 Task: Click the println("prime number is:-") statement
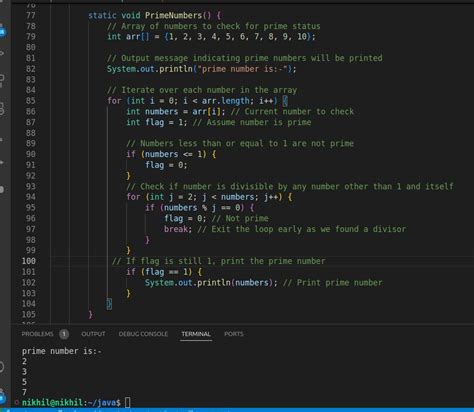pyautogui.click(x=201, y=69)
